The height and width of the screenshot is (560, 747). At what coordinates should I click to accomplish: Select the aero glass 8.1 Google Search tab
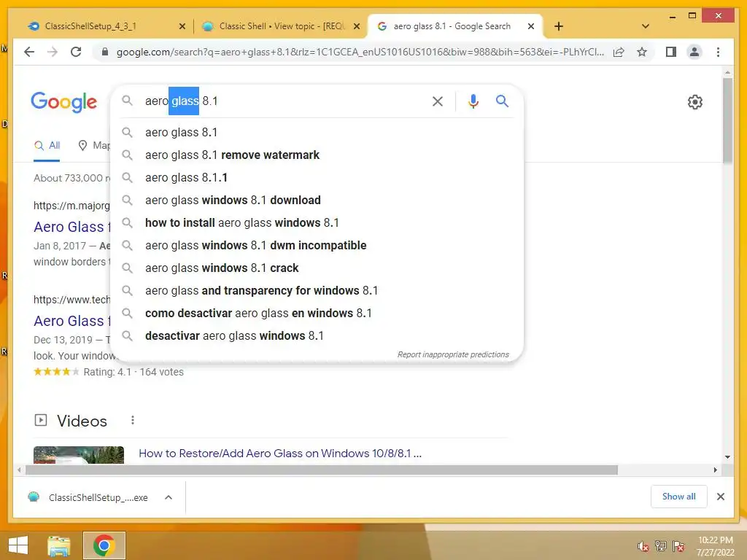(x=455, y=26)
